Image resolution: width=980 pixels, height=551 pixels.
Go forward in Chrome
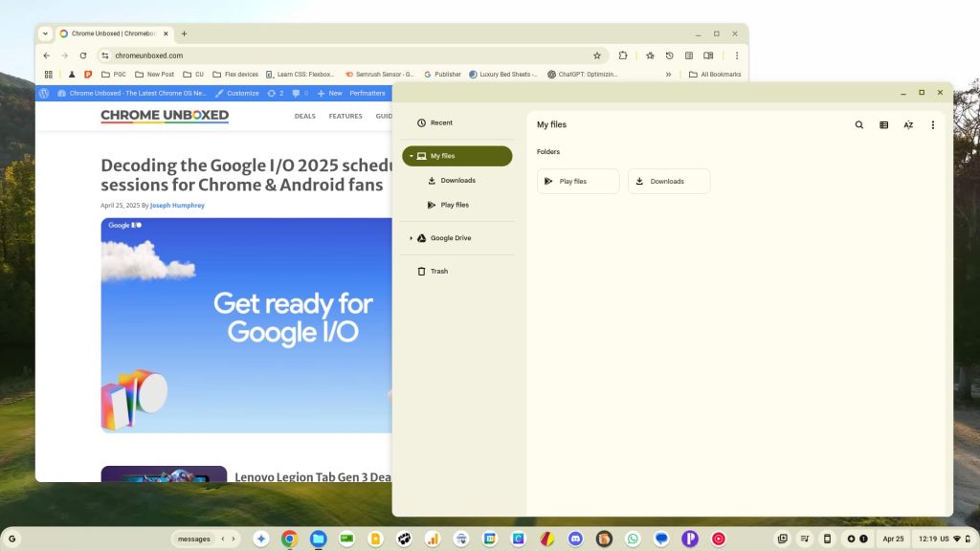tap(64, 55)
